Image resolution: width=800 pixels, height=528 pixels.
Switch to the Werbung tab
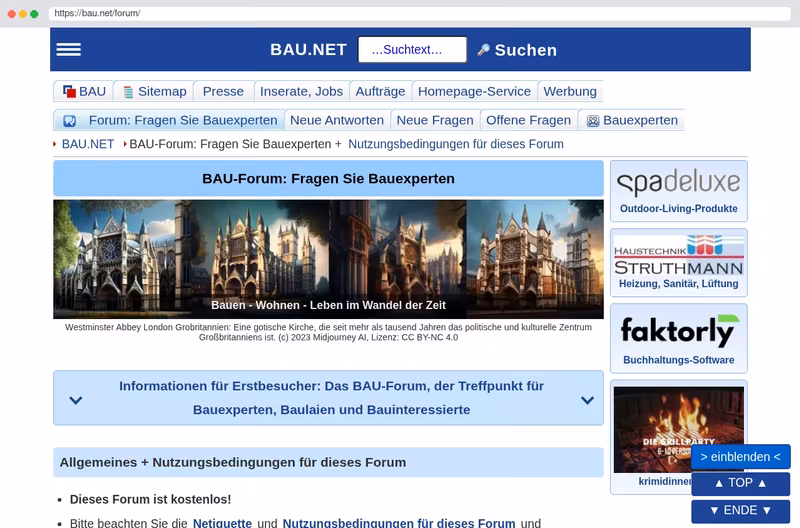coord(570,91)
